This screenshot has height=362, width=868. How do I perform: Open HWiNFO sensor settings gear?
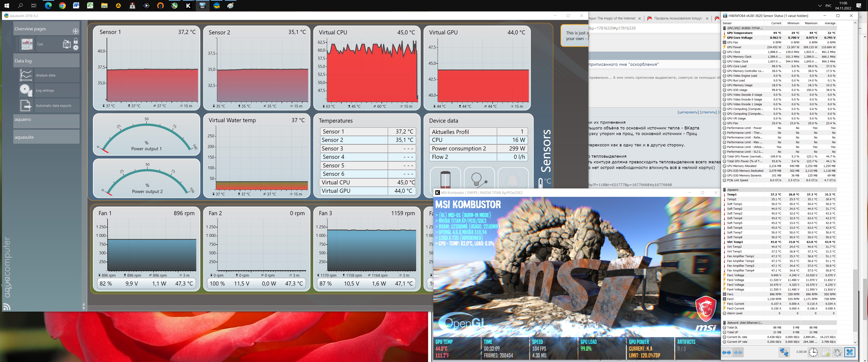(x=837, y=352)
